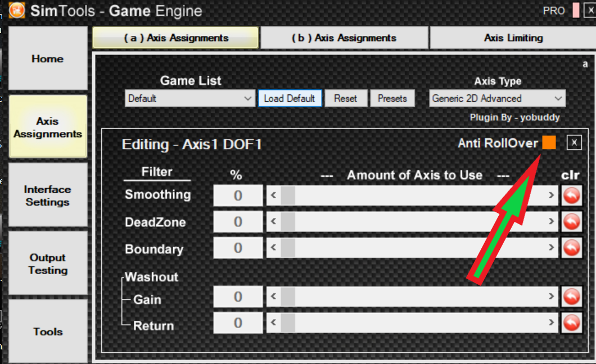This screenshot has width=596, height=364.
Task: Click the DeadZone percent value field
Action: [238, 222]
